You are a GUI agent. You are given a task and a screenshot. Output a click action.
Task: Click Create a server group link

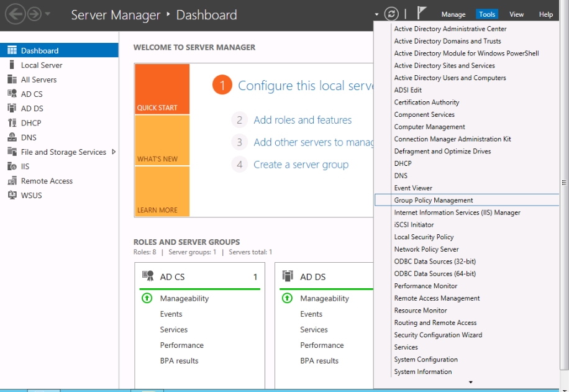(301, 165)
